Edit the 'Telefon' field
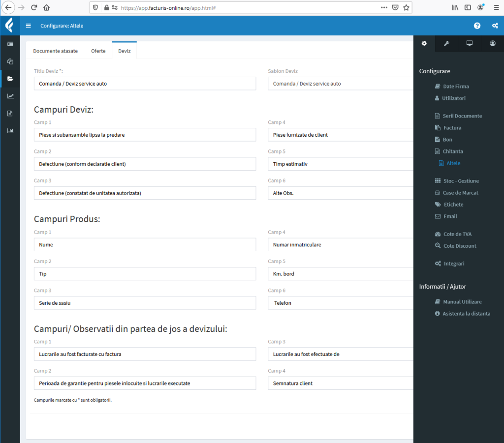This screenshot has height=443, width=504. 341,303
